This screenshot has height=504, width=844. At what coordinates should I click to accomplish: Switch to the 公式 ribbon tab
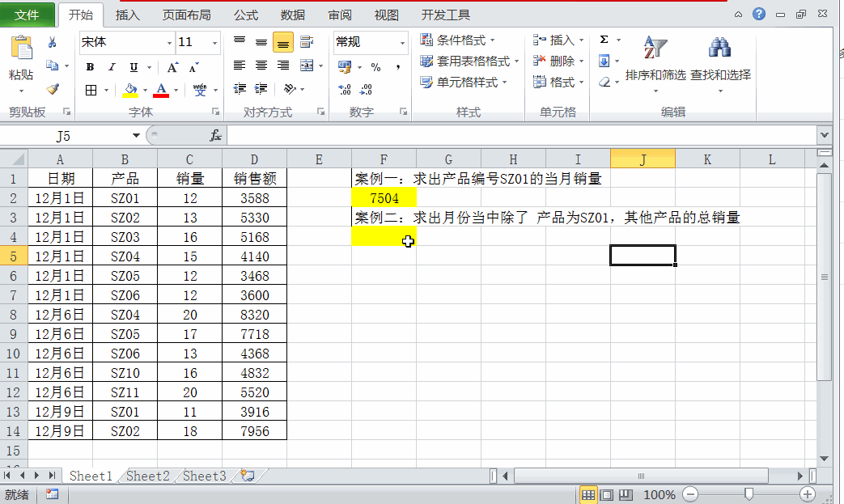246,15
